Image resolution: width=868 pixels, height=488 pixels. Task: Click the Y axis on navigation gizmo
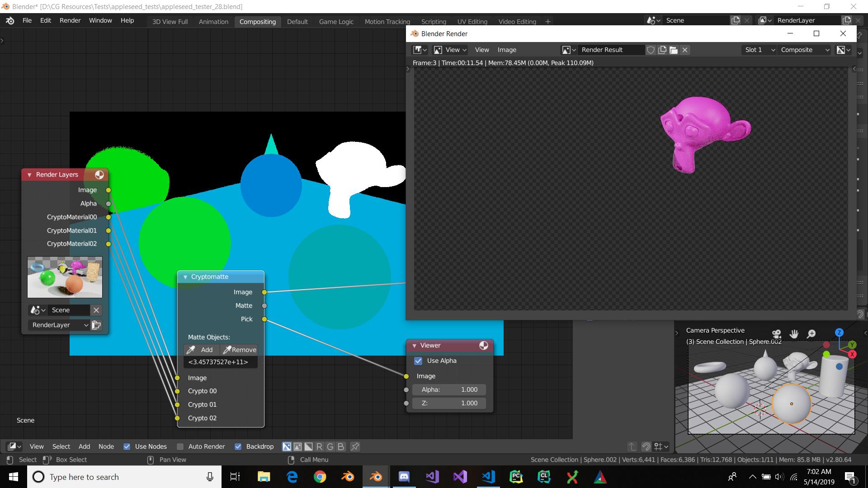tap(852, 345)
